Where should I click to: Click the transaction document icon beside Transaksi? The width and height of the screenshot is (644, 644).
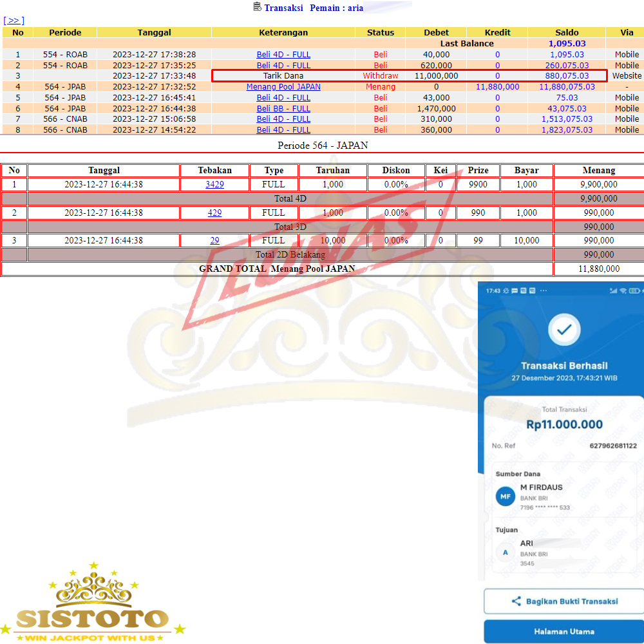coord(258,7)
